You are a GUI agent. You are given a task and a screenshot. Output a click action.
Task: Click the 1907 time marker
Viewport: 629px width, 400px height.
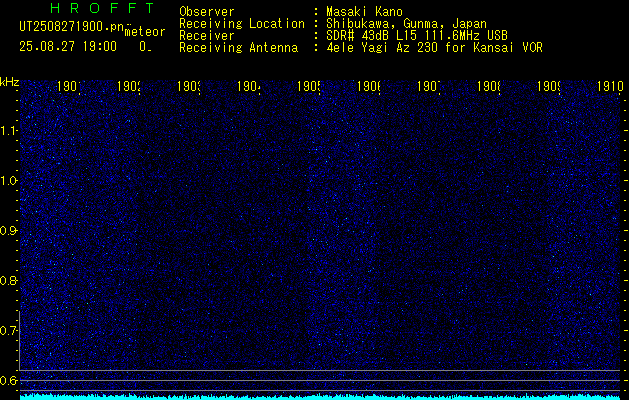point(429,86)
